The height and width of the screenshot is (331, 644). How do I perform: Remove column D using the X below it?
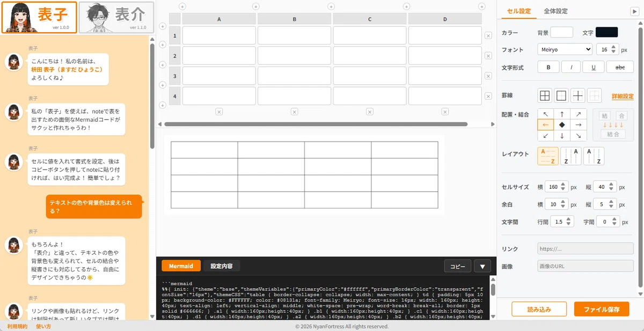pos(445,112)
